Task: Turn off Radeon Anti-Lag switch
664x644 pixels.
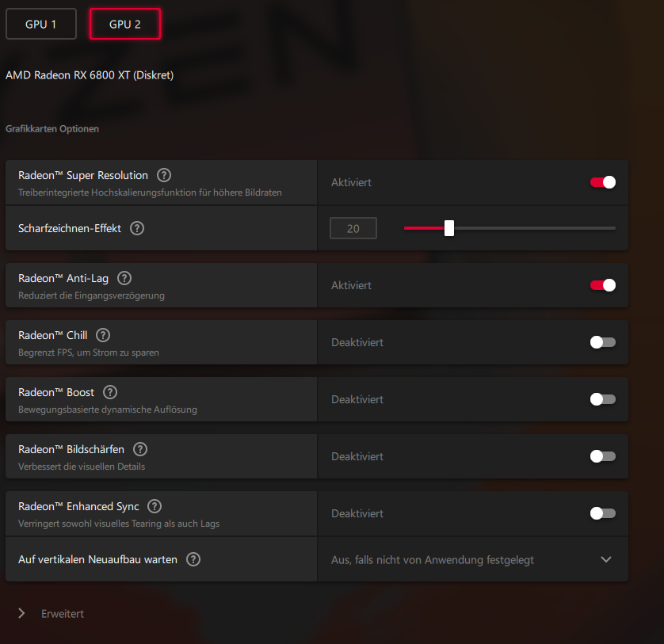Action: tap(603, 285)
